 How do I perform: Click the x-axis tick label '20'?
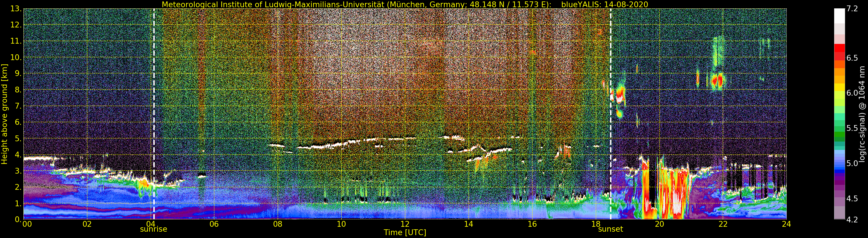659,224
